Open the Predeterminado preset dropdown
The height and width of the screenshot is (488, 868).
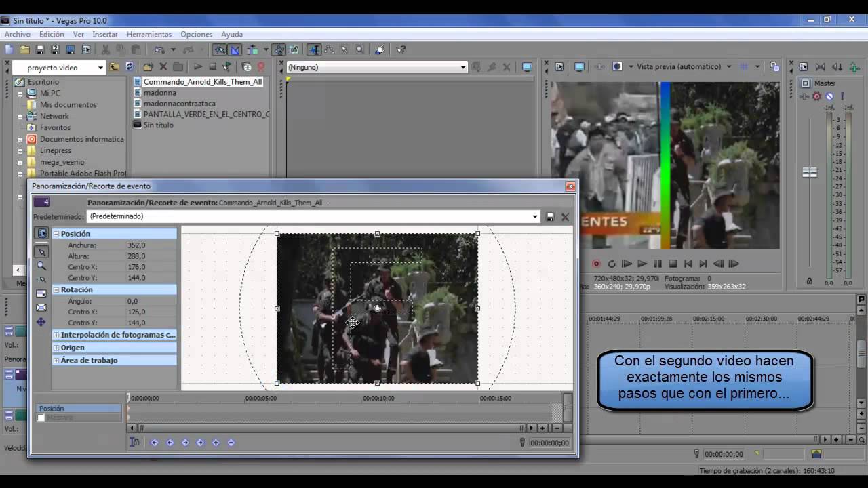point(534,217)
